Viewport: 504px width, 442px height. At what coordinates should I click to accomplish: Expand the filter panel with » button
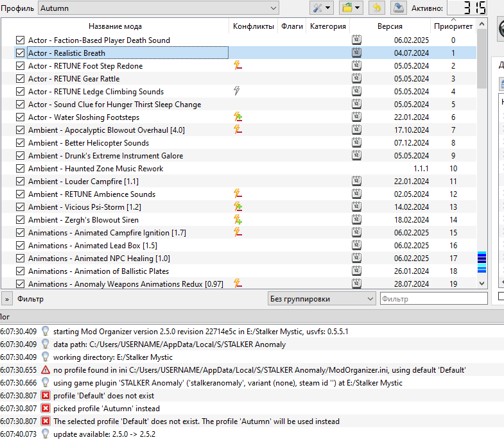(6, 299)
